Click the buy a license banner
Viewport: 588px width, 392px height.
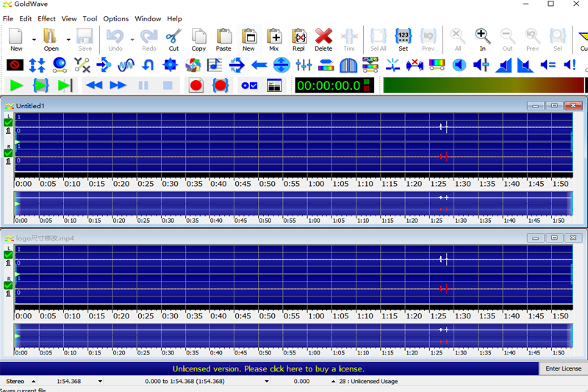(x=269, y=368)
